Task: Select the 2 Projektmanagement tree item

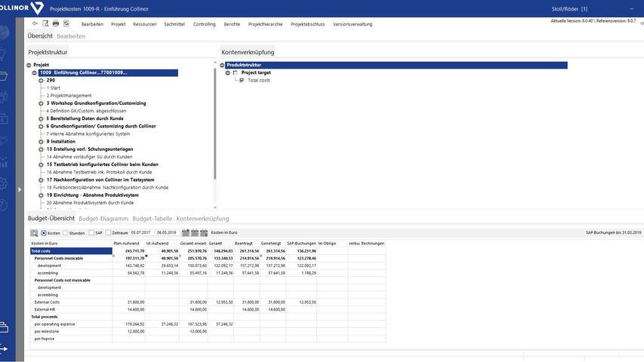Action: (x=69, y=96)
